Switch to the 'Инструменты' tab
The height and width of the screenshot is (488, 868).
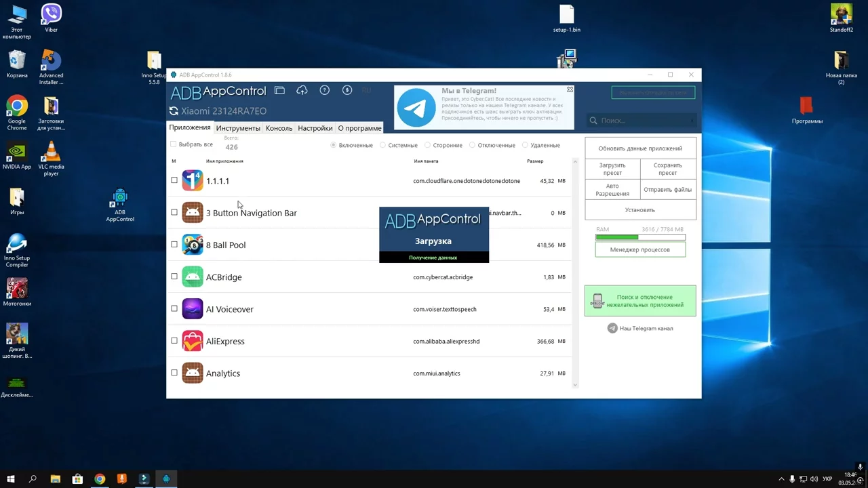(x=238, y=128)
